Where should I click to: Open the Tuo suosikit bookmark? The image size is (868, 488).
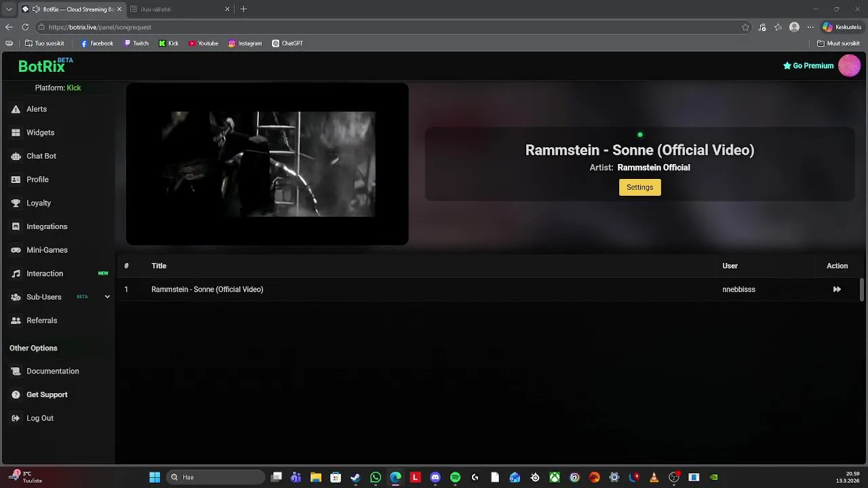[x=45, y=43]
